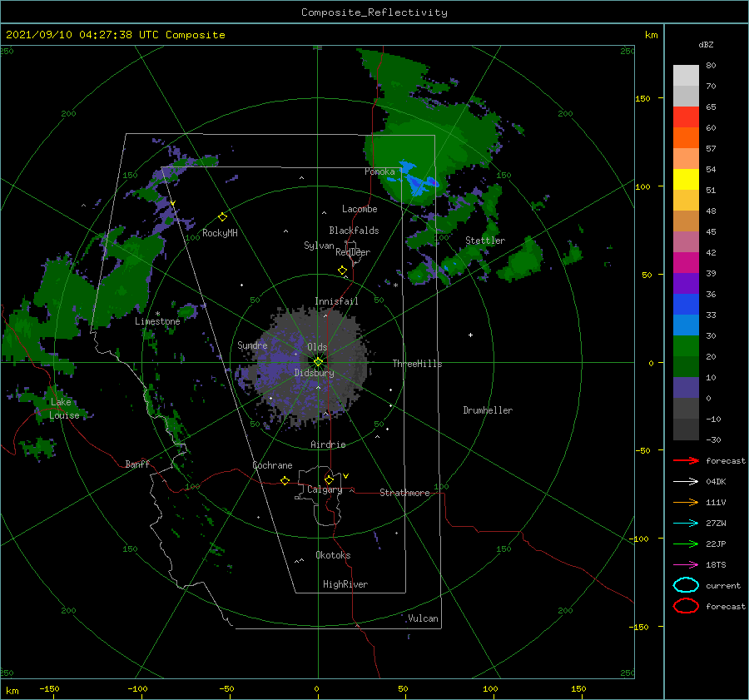Click the Composite_Reflectivity title

click(374, 12)
